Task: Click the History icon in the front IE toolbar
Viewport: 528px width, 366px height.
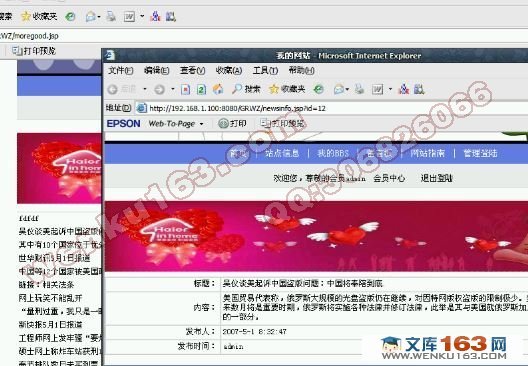Action: point(319,89)
